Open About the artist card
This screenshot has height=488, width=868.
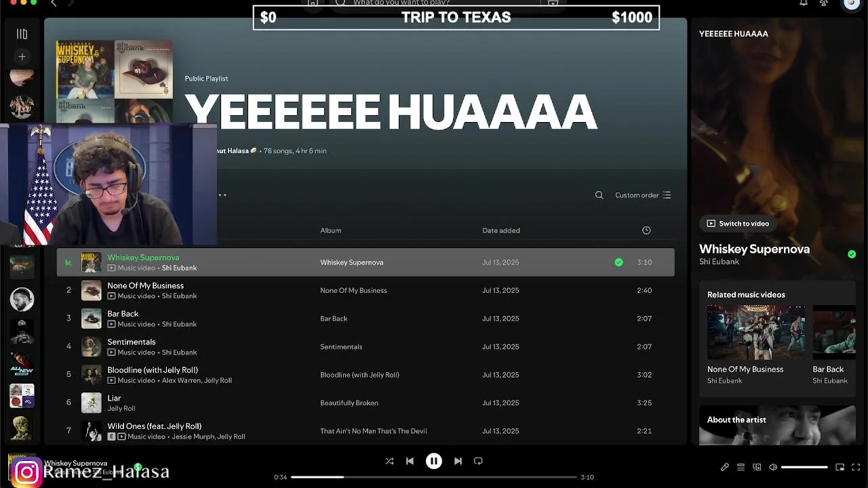pos(777,425)
